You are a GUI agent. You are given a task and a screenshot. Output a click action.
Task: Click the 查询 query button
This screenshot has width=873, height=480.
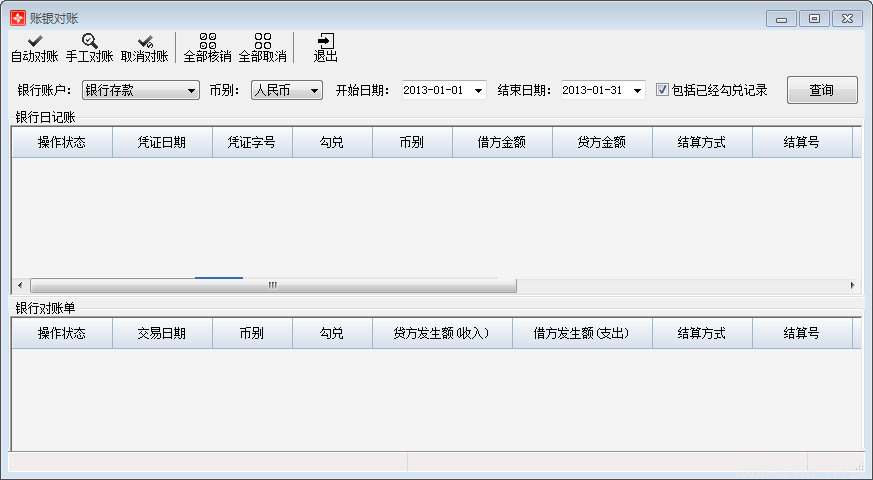(x=821, y=90)
